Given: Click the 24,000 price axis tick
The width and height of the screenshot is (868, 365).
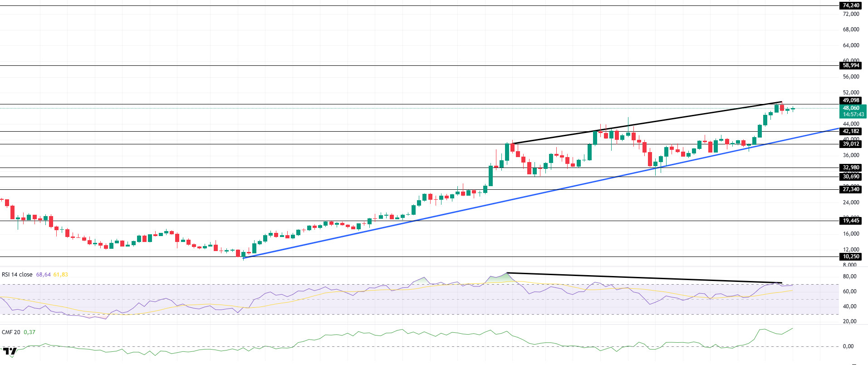Looking at the screenshot, I should point(851,202).
